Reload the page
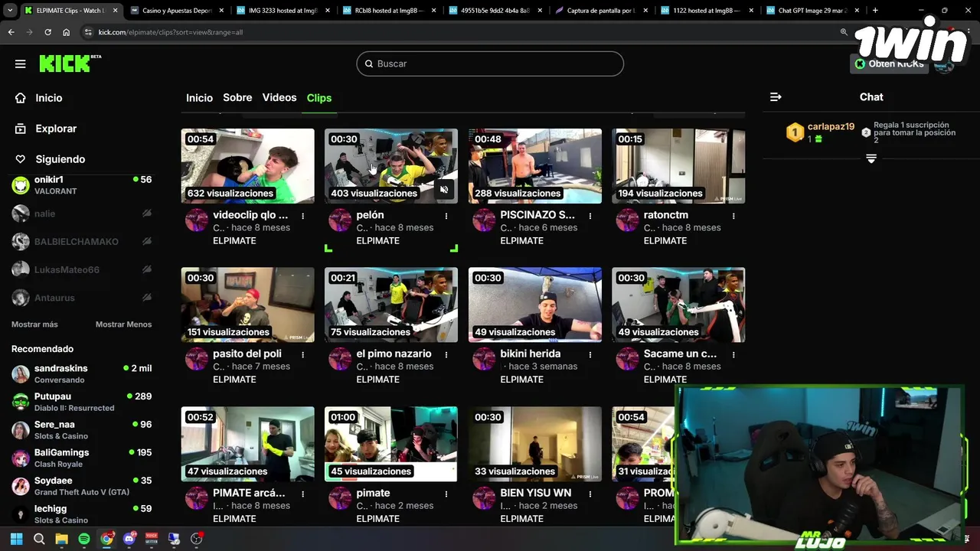Screen dimensions: 980x551 tap(47, 32)
